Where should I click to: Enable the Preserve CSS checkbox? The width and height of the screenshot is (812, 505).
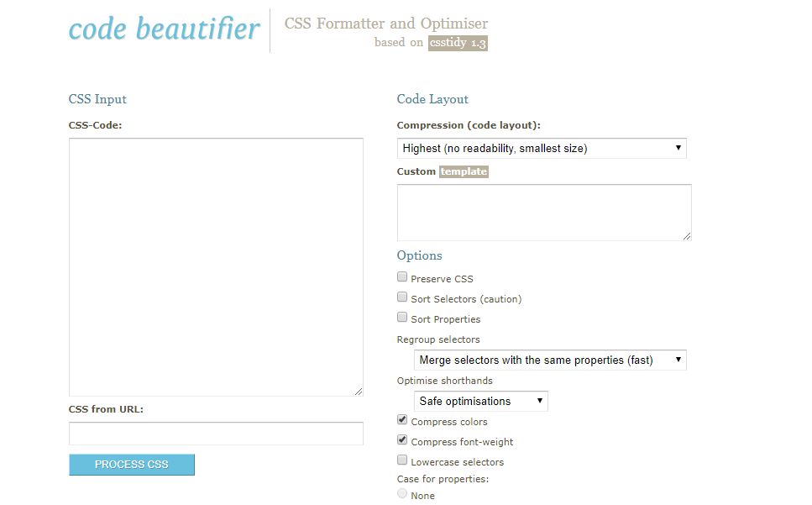402,277
